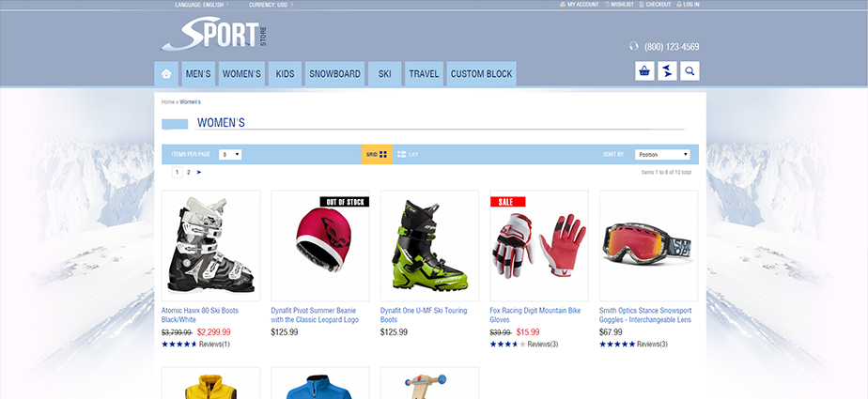868x399 pixels.
Task: Open Reviews(3) for Smith Optics goggles
Action: pyautogui.click(x=652, y=345)
